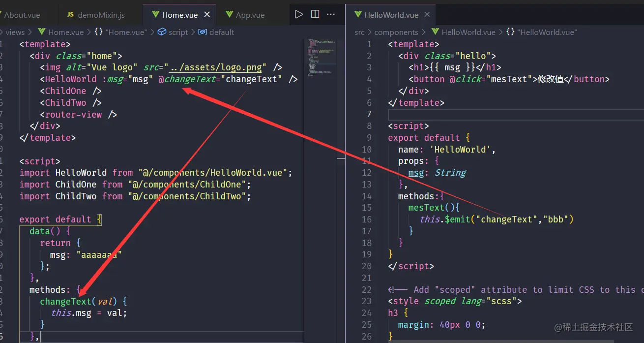
Task: Click line number 21 in the HelloWorld.vue gutter
Action: pyautogui.click(x=367, y=278)
